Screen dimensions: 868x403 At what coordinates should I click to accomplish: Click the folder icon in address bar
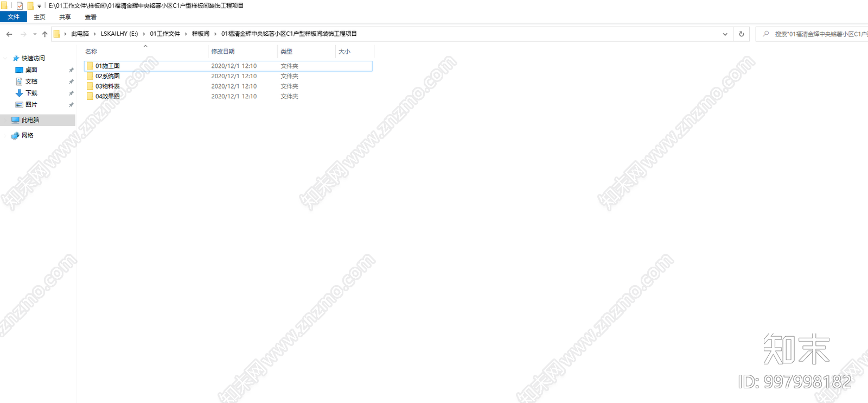point(56,34)
